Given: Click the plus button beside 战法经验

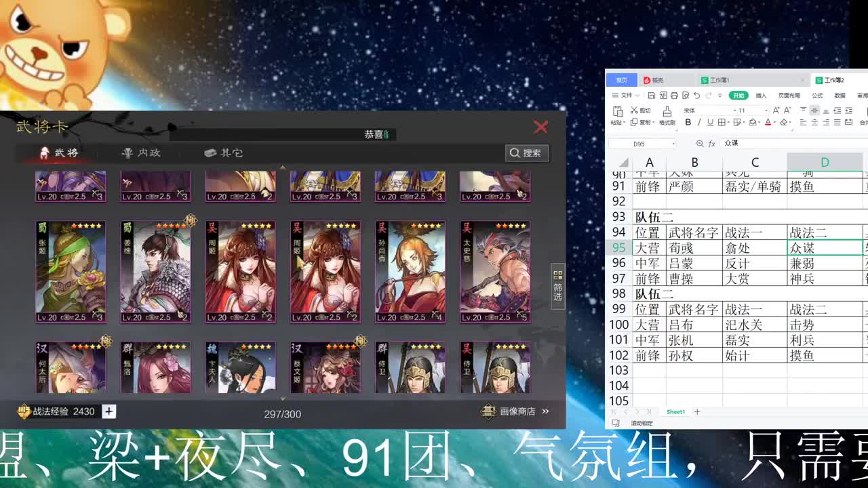Looking at the screenshot, I should [108, 411].
